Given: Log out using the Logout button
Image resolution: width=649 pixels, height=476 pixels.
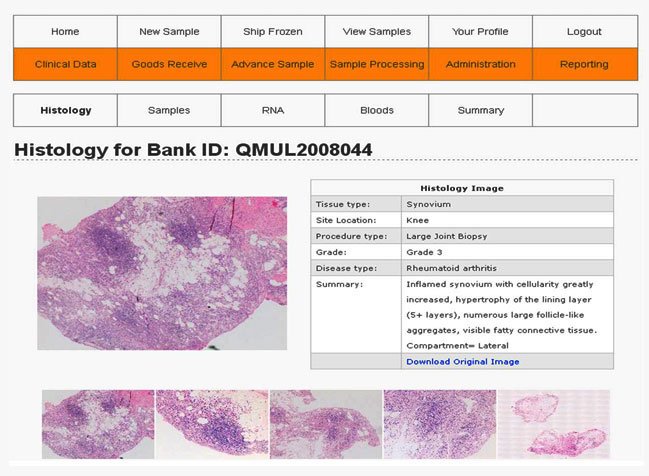Looking at the screenshot, I should tap(584, 32).
